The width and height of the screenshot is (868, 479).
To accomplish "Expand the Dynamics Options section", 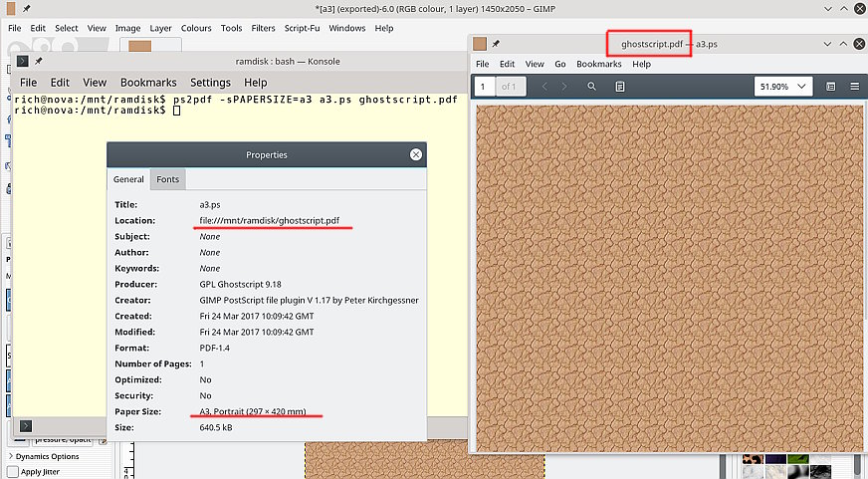I will point(10,456).
